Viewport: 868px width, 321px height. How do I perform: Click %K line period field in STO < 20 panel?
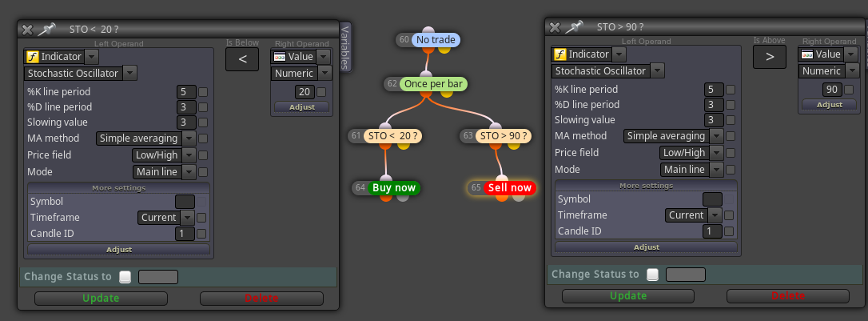point(186,92)
